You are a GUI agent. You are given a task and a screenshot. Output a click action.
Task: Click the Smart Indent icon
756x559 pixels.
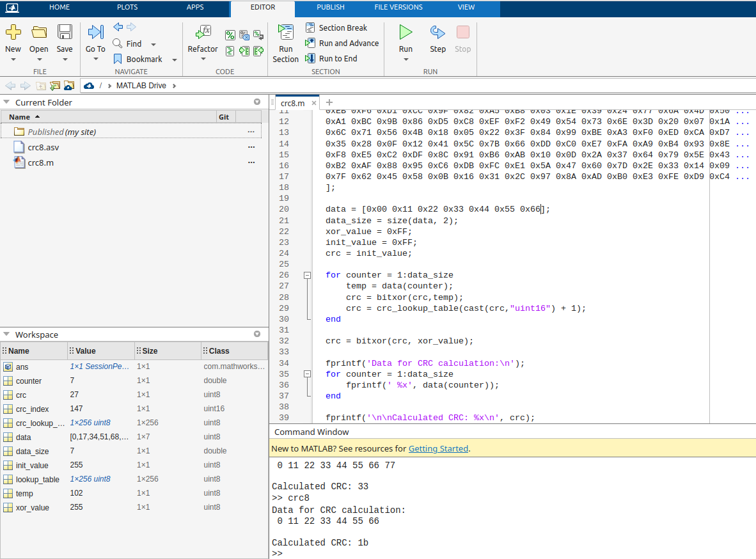point(230,51)
